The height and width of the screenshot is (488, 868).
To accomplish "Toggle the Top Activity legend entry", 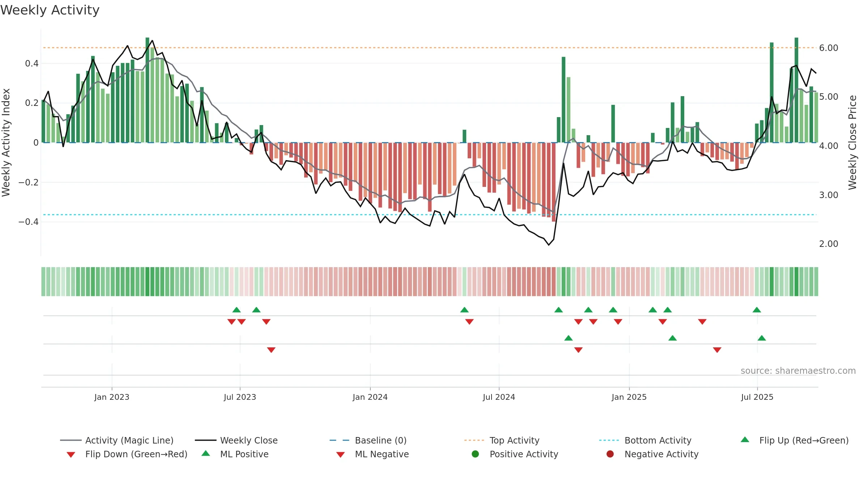I will [502, 440].
